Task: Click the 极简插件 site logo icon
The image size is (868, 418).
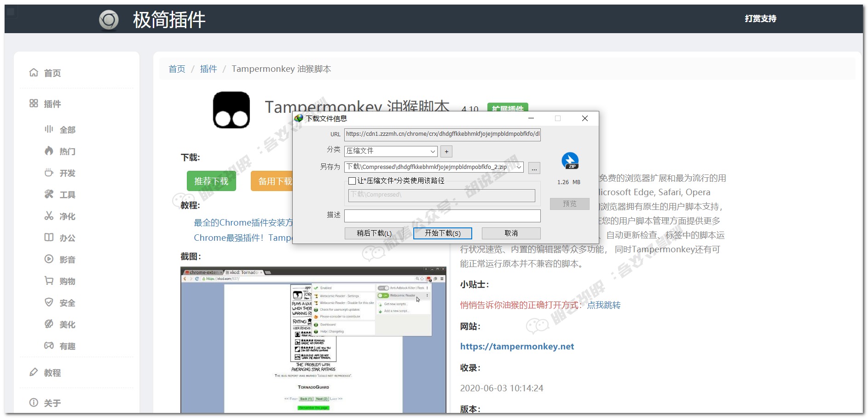Action: click(x=109, y=20)
